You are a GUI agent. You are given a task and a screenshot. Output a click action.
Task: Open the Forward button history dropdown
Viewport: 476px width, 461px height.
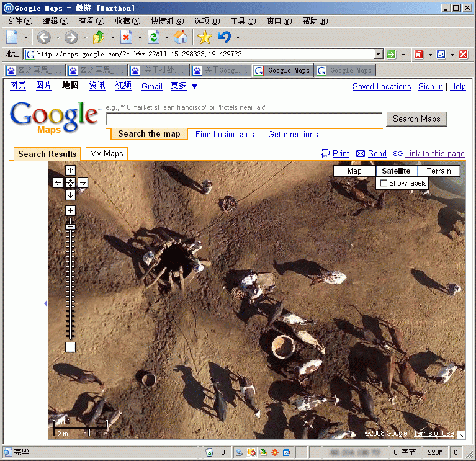tap(85, 38)
